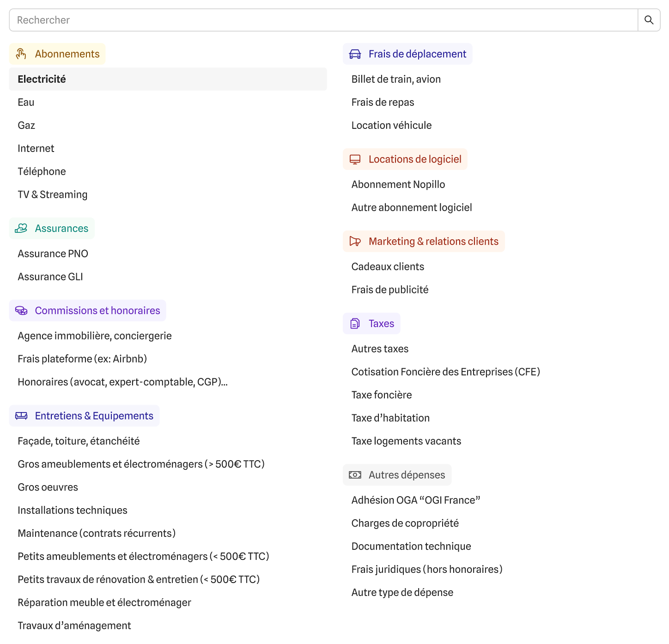
Task: Select Assurance PNO expense type
Action: [x=53, y=254]
